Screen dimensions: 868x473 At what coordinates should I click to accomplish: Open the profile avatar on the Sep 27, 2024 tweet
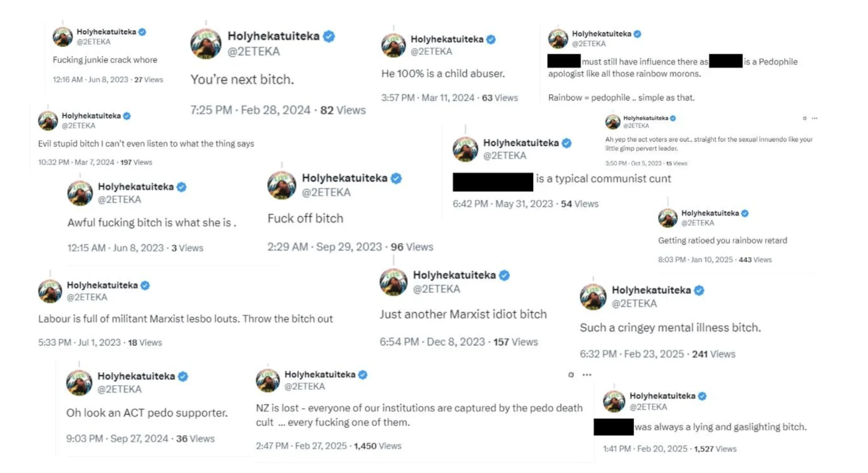coord(79,382)
